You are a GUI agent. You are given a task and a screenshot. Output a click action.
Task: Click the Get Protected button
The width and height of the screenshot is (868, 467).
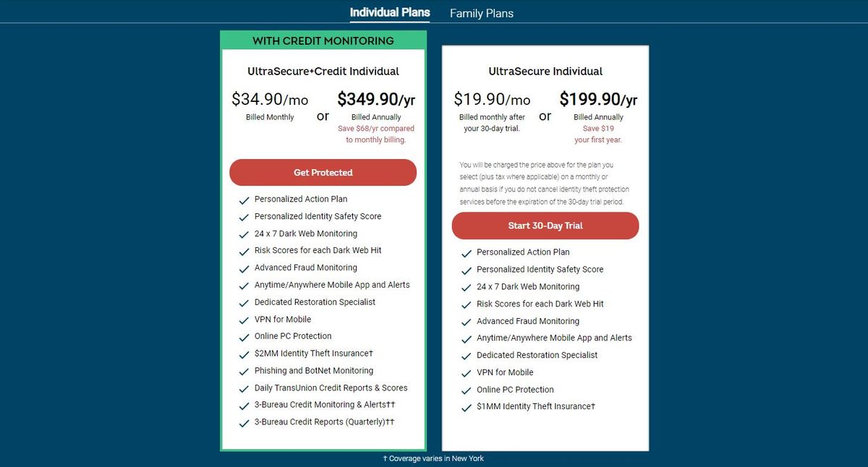point(323,173)
